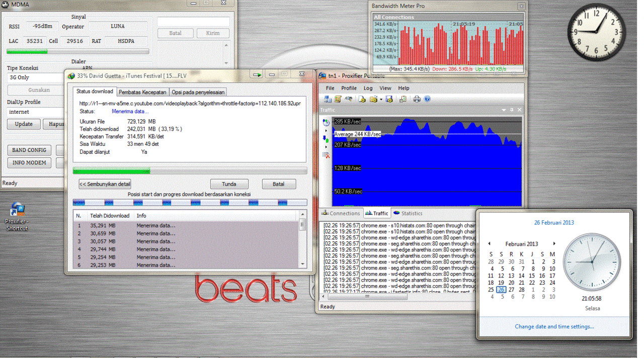Switch to the Traffic tab in Proxifier

[376, 213]
